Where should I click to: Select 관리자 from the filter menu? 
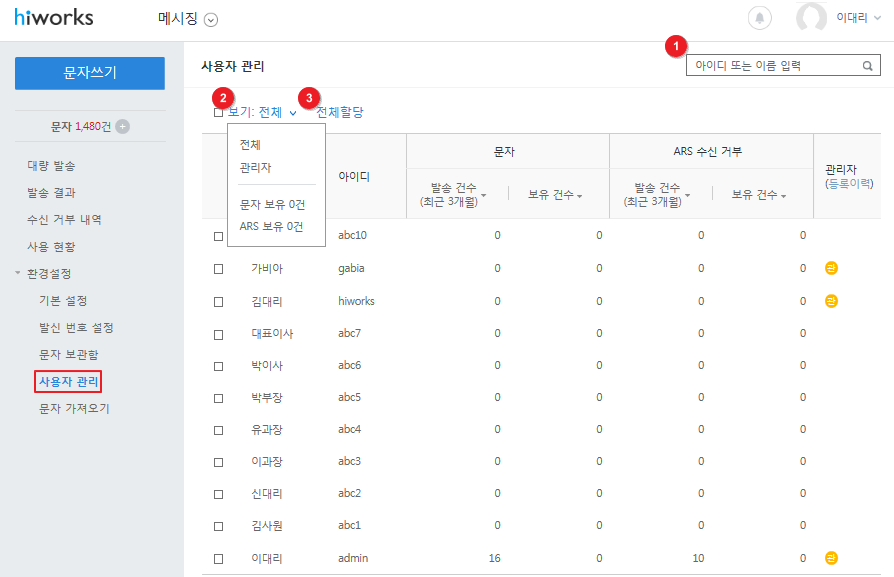point(255,167)
